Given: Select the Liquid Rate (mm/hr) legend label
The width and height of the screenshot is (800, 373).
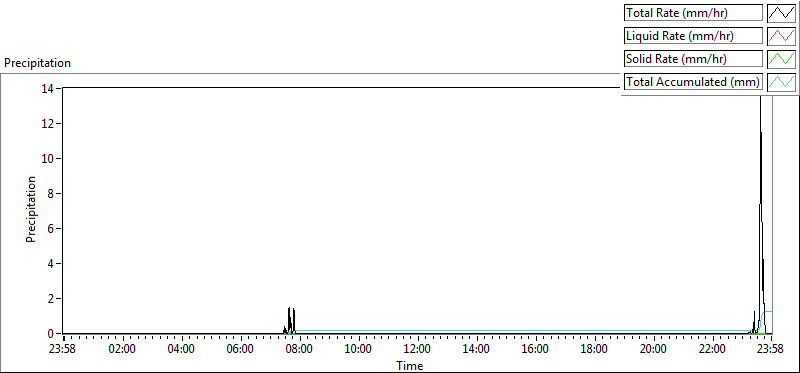Looking at the screenshot, I should tap(693, 36).
